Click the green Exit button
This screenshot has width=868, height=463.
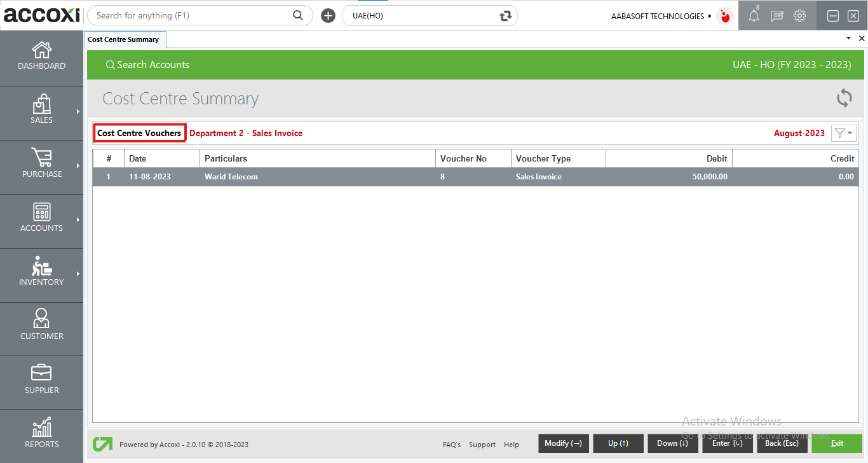tap(837, 443)
